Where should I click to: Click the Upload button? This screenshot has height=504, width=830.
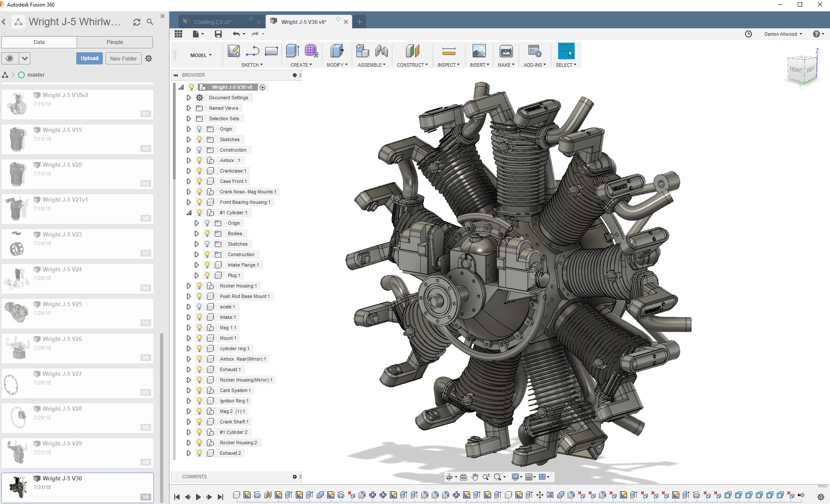click(x=89, y=58)
